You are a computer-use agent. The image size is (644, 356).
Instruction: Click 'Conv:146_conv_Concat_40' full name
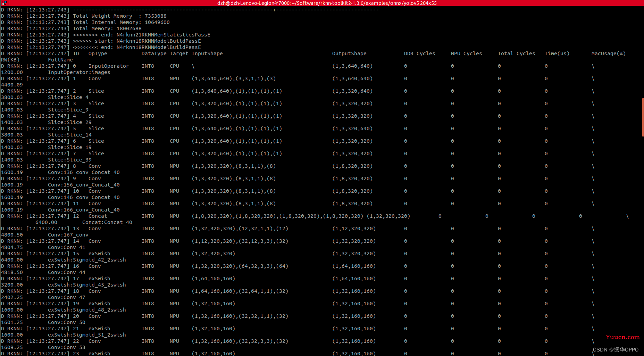coord(84,197)
